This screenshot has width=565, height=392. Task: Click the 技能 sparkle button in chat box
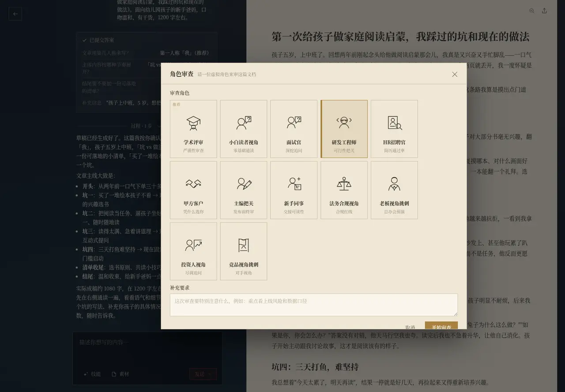[x=92, y=374]
